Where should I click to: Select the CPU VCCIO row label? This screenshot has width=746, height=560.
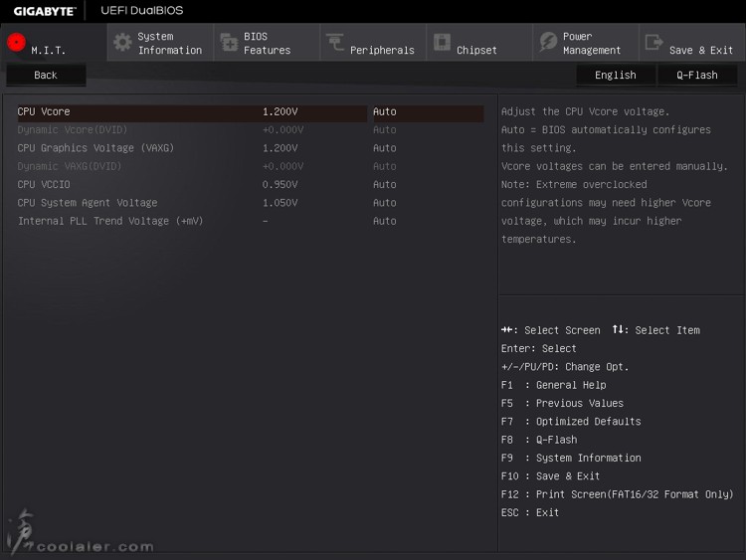coord(44,185)
